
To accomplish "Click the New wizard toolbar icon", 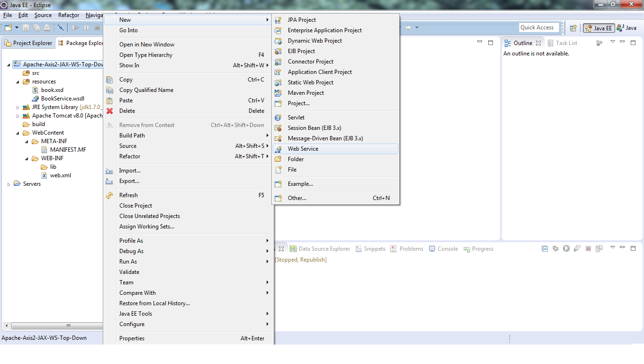I will pyautogui.click(x=8, y=28).
